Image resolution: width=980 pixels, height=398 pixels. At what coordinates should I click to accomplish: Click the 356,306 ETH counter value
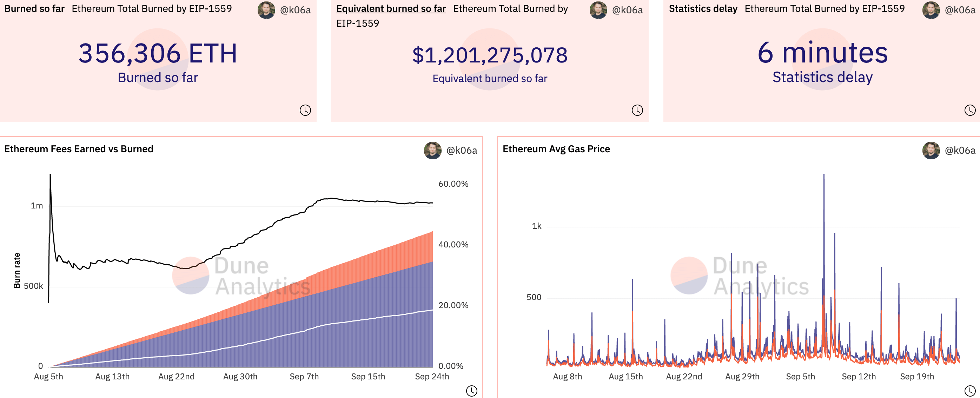(158, 53)
